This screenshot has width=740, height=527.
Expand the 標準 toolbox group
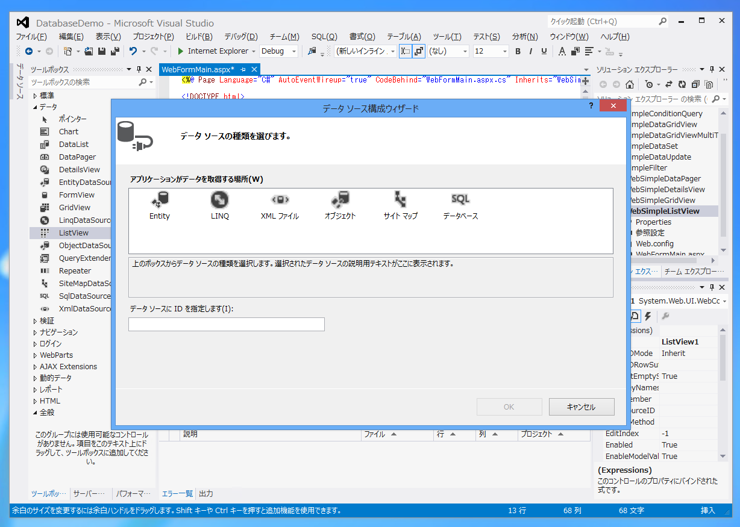[35, 95]
